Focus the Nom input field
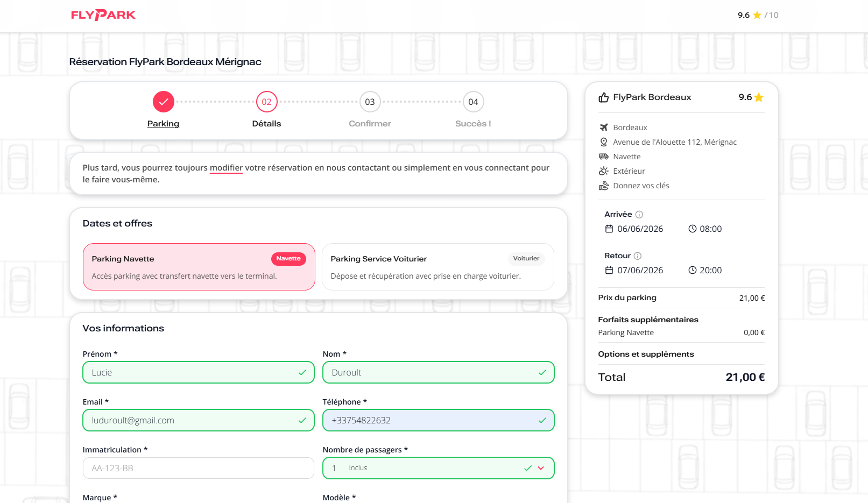 (x=438, y=372)
